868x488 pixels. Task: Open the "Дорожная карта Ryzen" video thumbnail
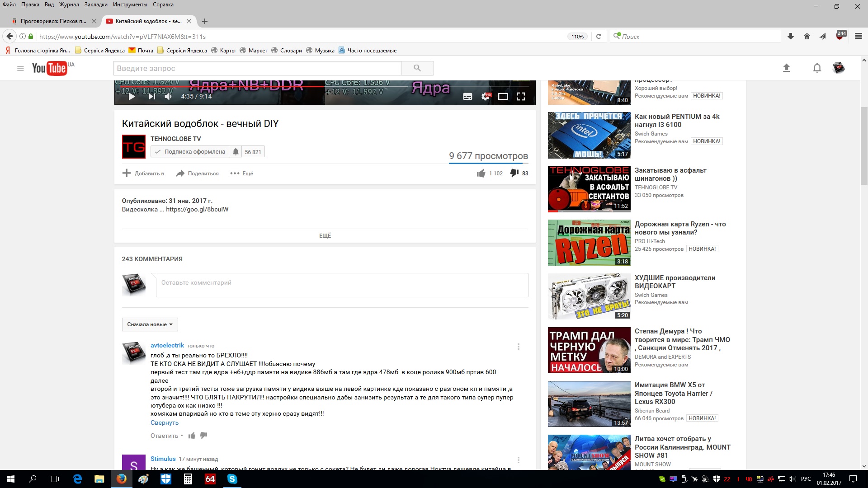tap(589, 243)
